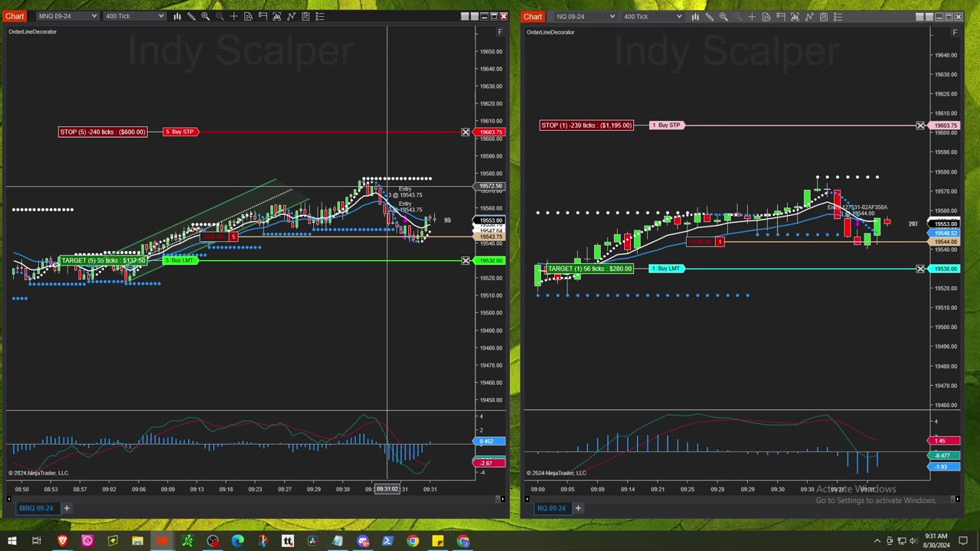Click the 1 Buy STP order label
This screenshot has height=551, width=980.
click(667, 126)
